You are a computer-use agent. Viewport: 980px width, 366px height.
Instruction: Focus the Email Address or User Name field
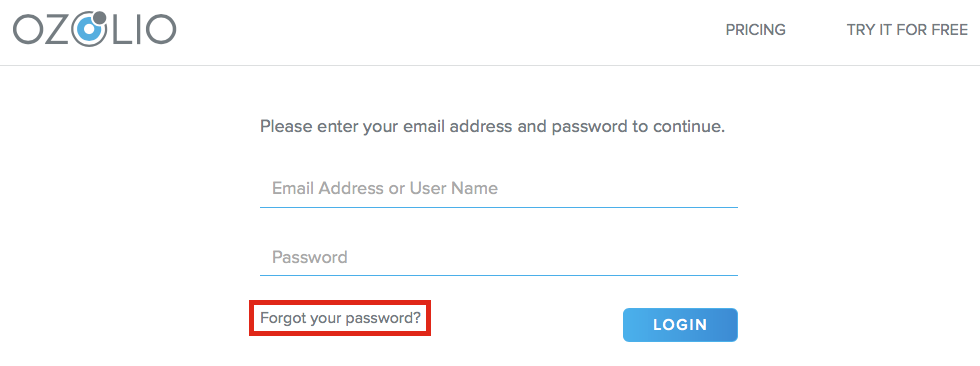499,189
